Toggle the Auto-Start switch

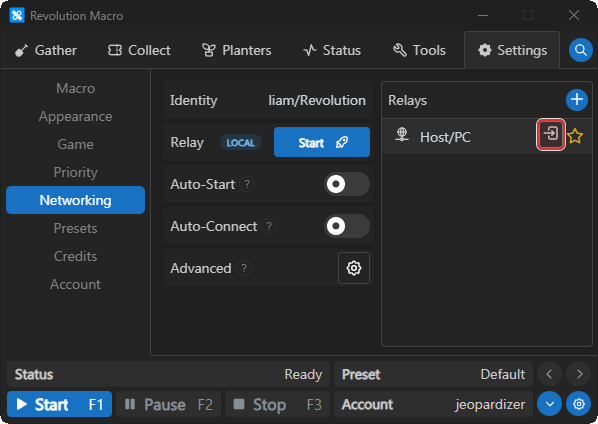(x=347, y=184)
